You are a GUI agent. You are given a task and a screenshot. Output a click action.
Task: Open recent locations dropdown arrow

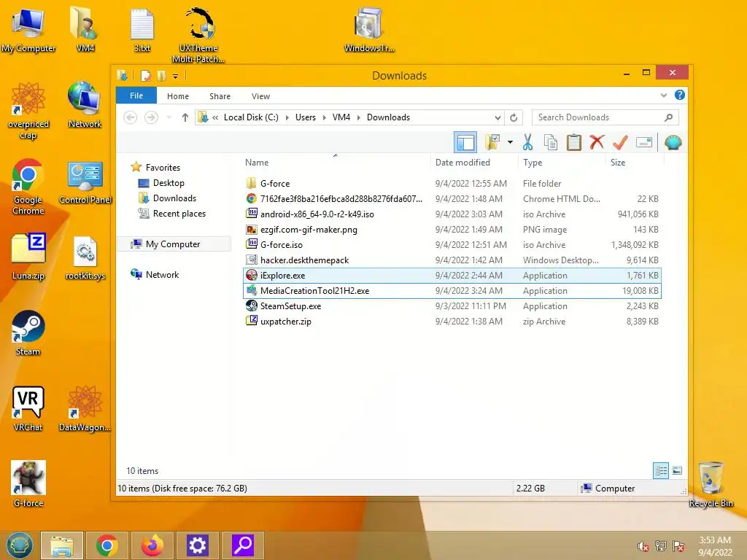coord(169,117)
